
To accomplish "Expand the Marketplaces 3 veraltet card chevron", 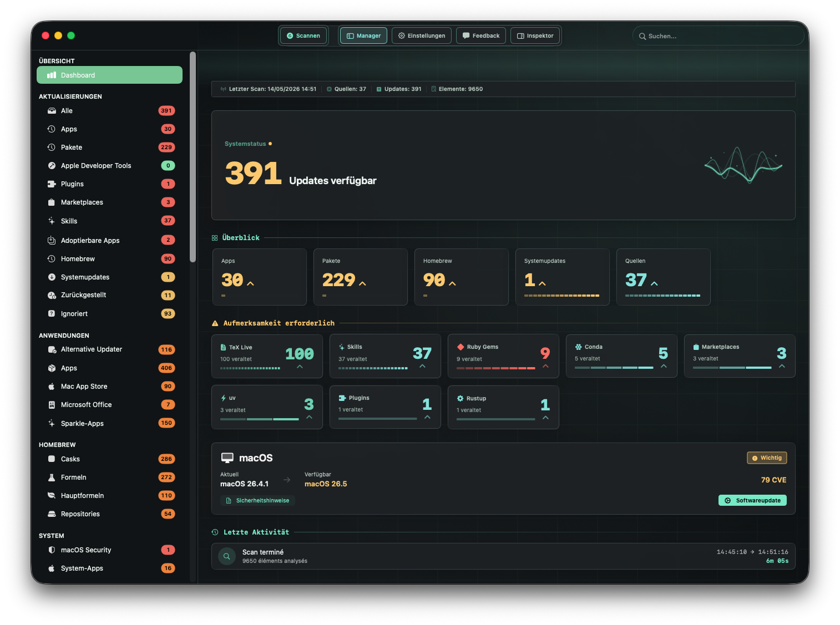I will coord(782,367).
